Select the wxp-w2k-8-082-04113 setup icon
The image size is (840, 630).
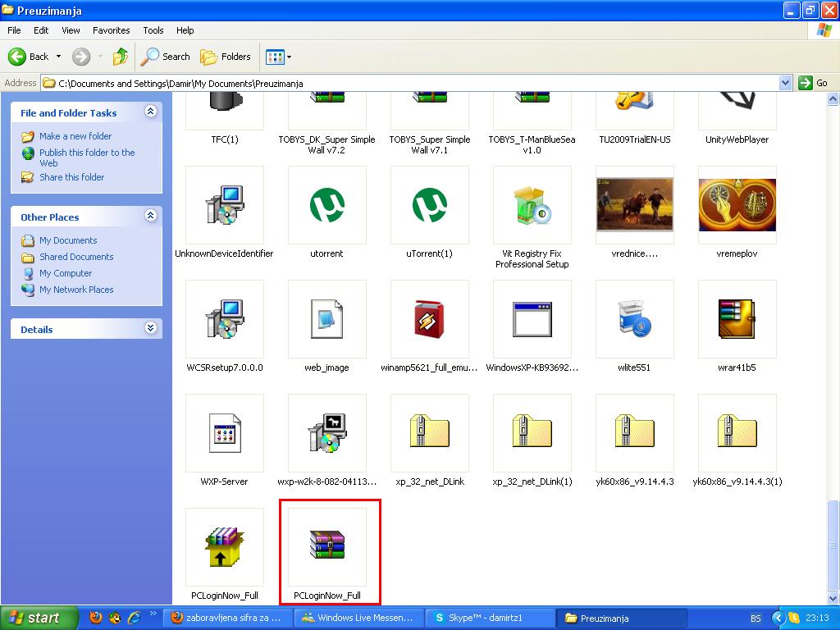point(326,433)
